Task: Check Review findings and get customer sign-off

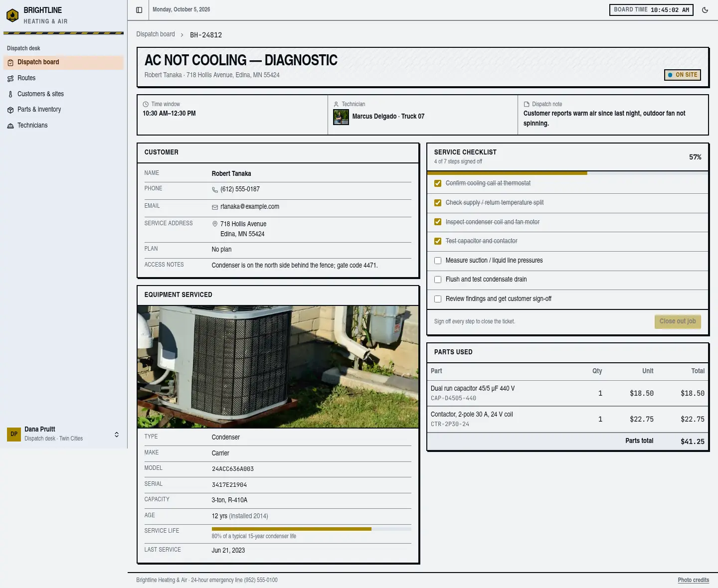Action: pos(438,299)
